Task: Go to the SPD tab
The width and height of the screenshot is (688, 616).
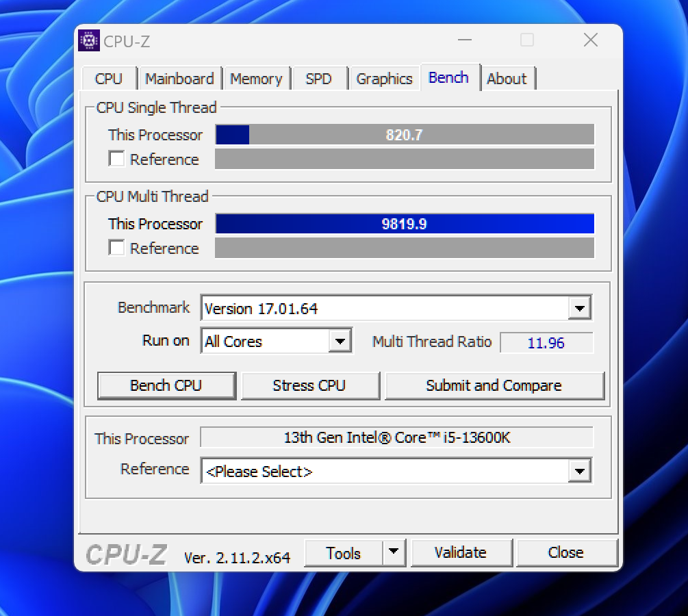Action: coord(318,79)
